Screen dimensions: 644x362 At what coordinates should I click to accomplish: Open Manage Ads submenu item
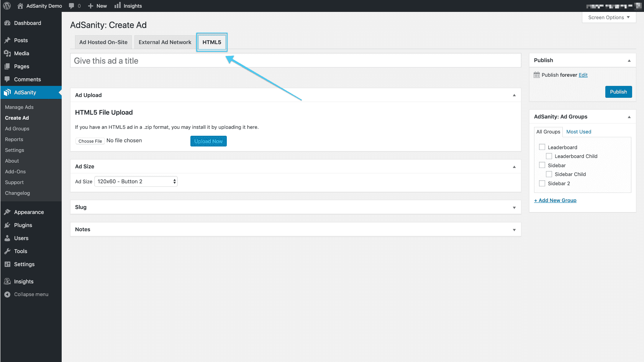click(x=19, y=107)
